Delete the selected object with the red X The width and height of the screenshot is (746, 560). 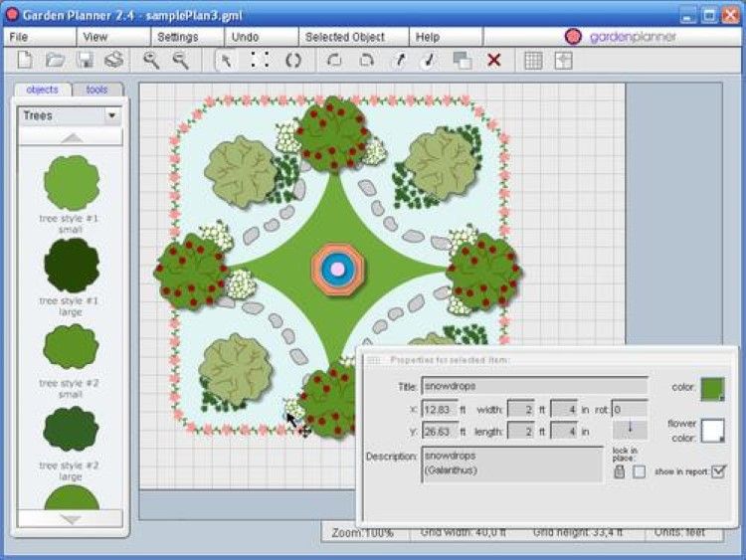click(494, 60)
